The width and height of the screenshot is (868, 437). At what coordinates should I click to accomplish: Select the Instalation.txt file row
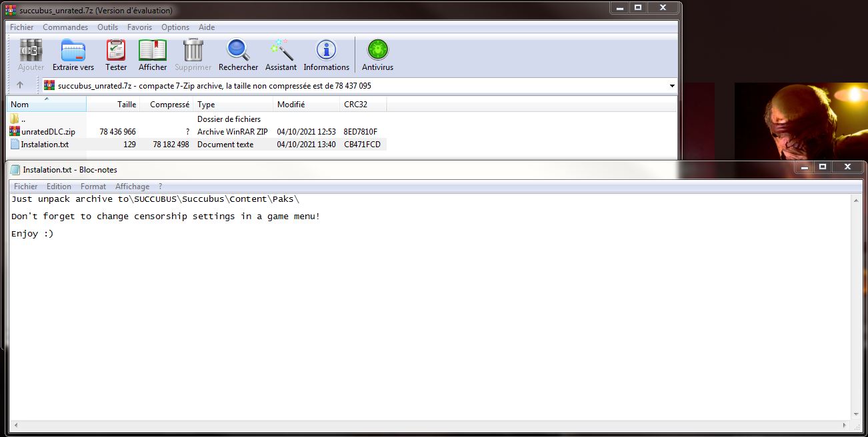197,145
